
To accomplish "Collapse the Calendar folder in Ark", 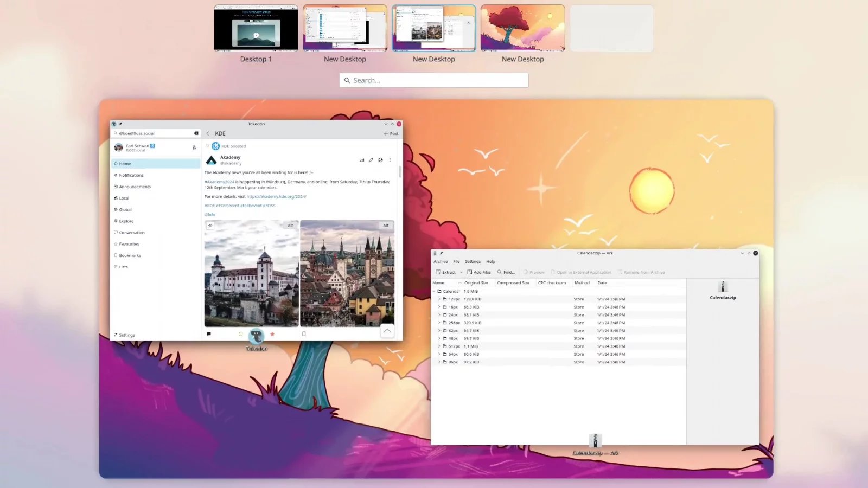I will tap(433, 291).
